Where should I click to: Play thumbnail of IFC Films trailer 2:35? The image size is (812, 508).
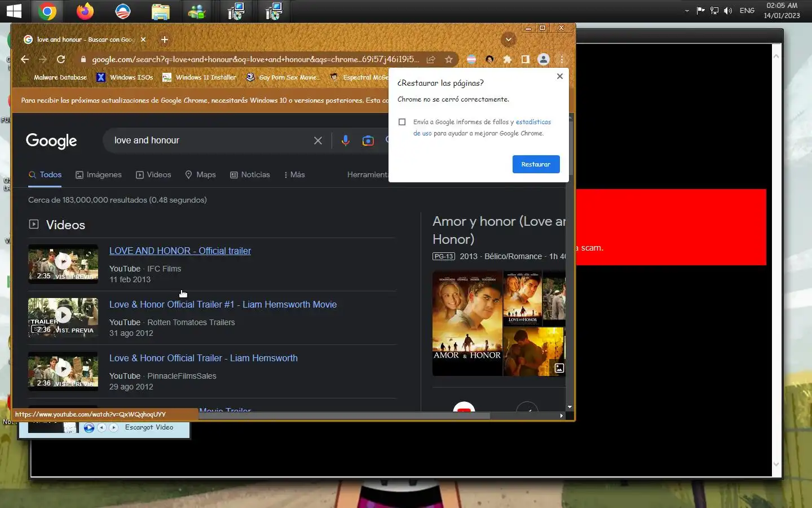[63, 264]
